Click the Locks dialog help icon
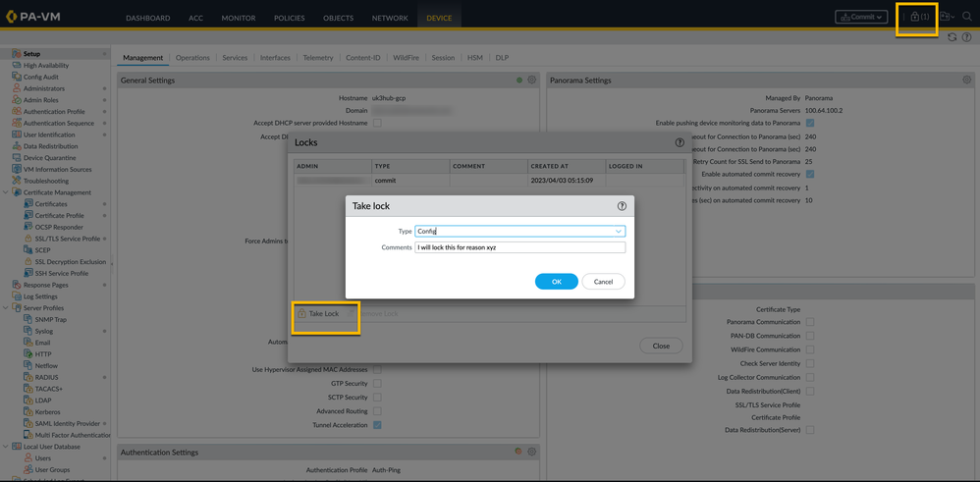Screen dimensions: 980x482 680,142
